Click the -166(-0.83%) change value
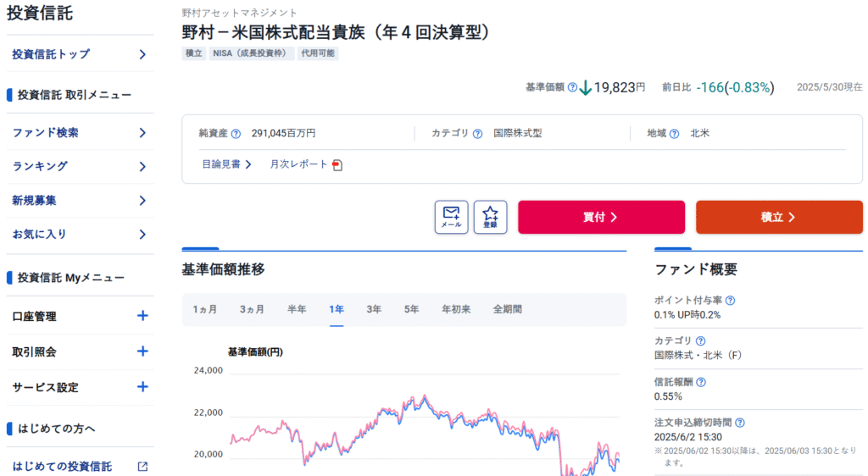 [735, 87]
